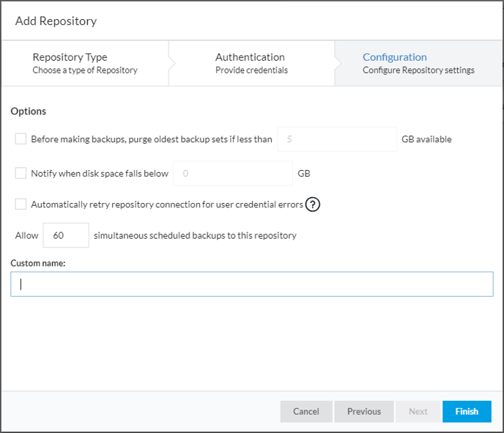This screenshot has width=504, height=433.
Task: Select the Configuration step tab
Action: tap(418, 63)
